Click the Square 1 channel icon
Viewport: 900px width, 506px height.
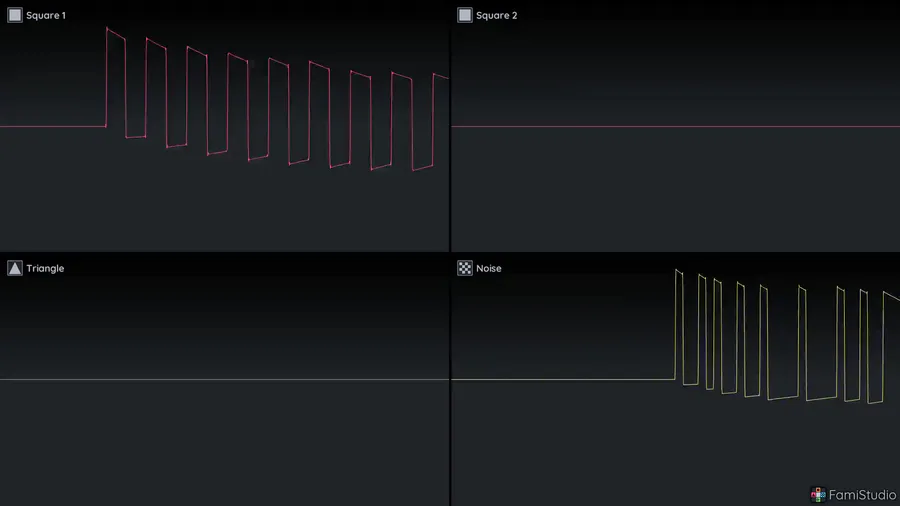point(15,15)
